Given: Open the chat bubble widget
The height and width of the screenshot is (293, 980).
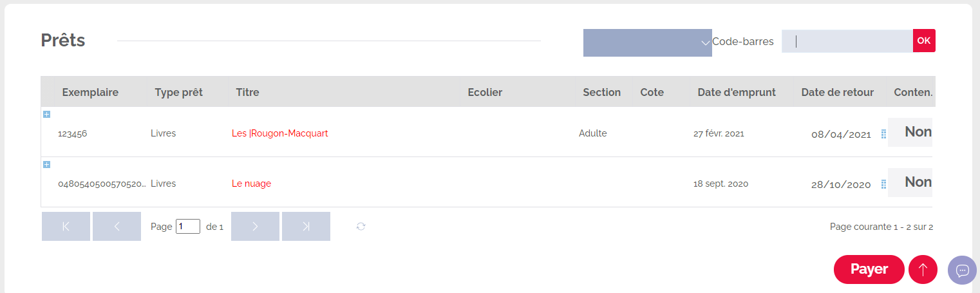Looking at the screenshot, I should tap(962, 270).
